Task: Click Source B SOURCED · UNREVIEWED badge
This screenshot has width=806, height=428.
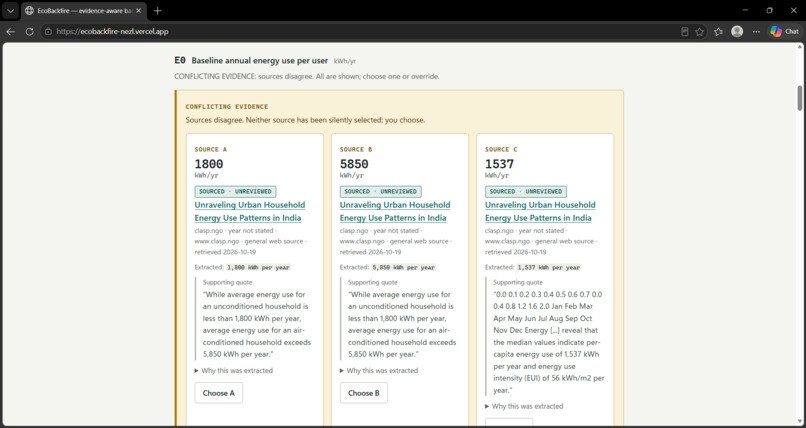Action: pyautogui.click(x=380, y=192)
